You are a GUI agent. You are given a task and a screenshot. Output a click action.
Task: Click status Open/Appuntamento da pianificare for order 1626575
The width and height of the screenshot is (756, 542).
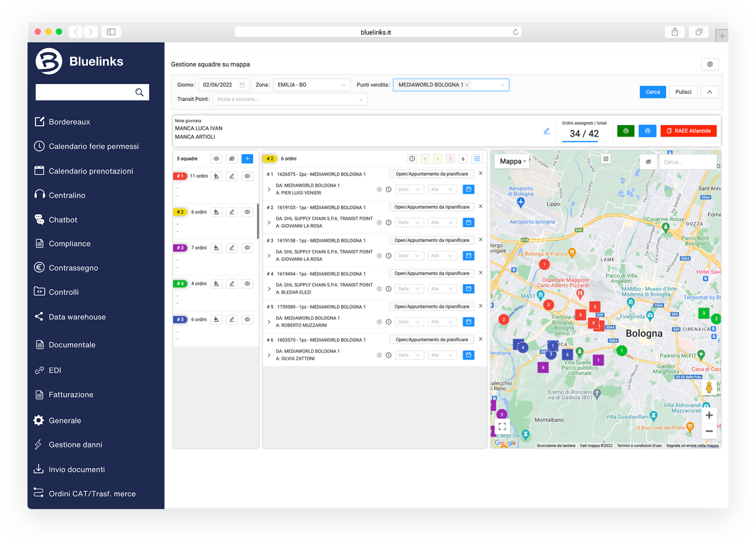pos(432,174)
